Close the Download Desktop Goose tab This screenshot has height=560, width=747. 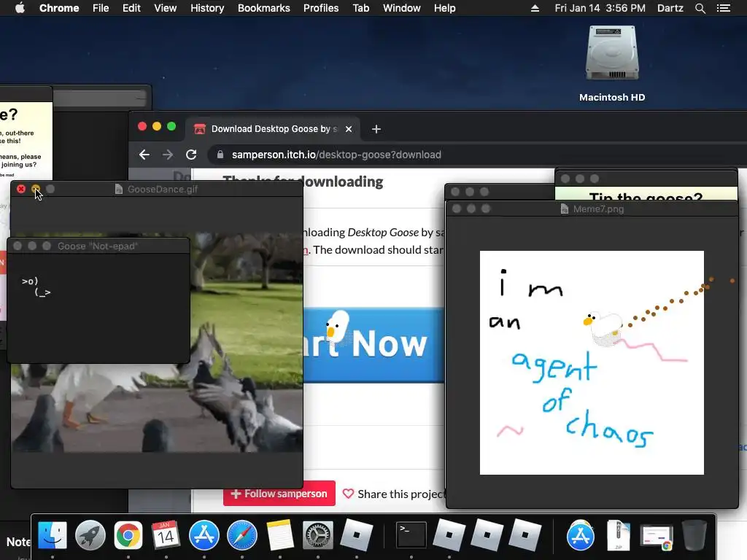349,129
